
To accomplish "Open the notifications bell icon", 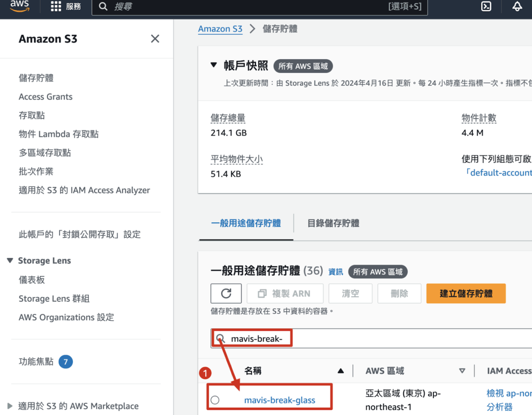I will 517,7.
